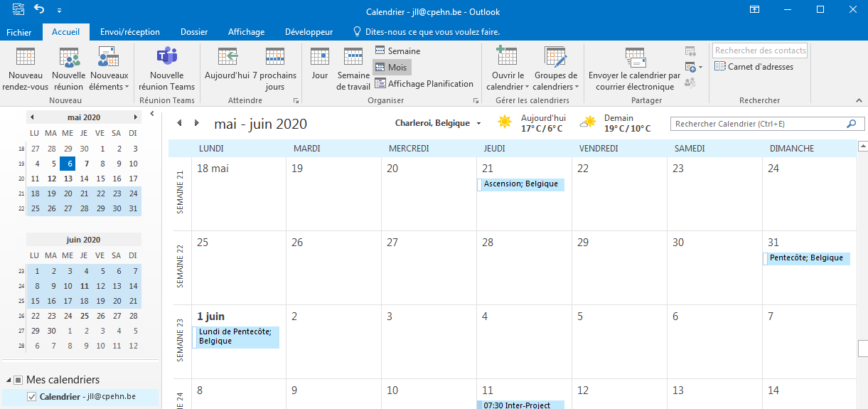Toggle the Mes calendriers group checkbox
This screenshot has height=409, width=868.
[18, 380]
